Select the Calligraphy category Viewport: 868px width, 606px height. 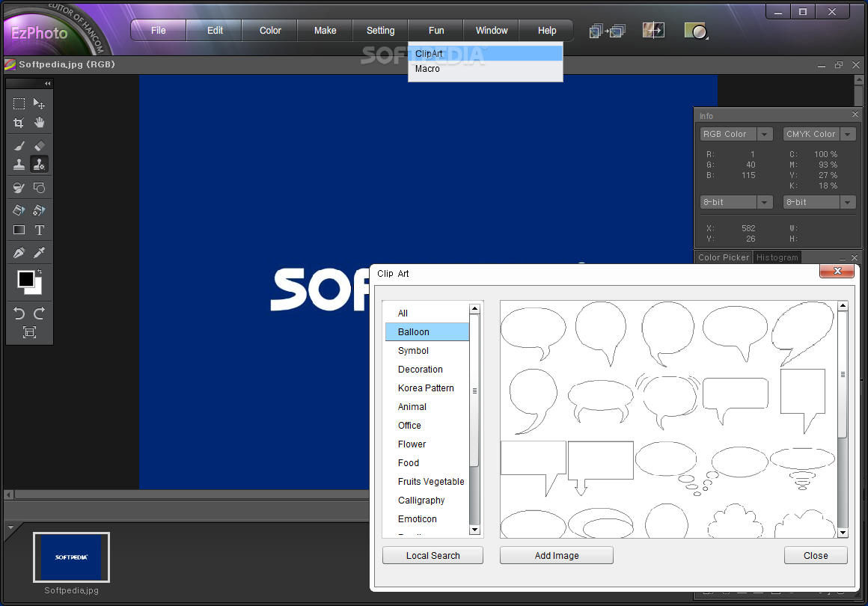[x=427, y=501]
